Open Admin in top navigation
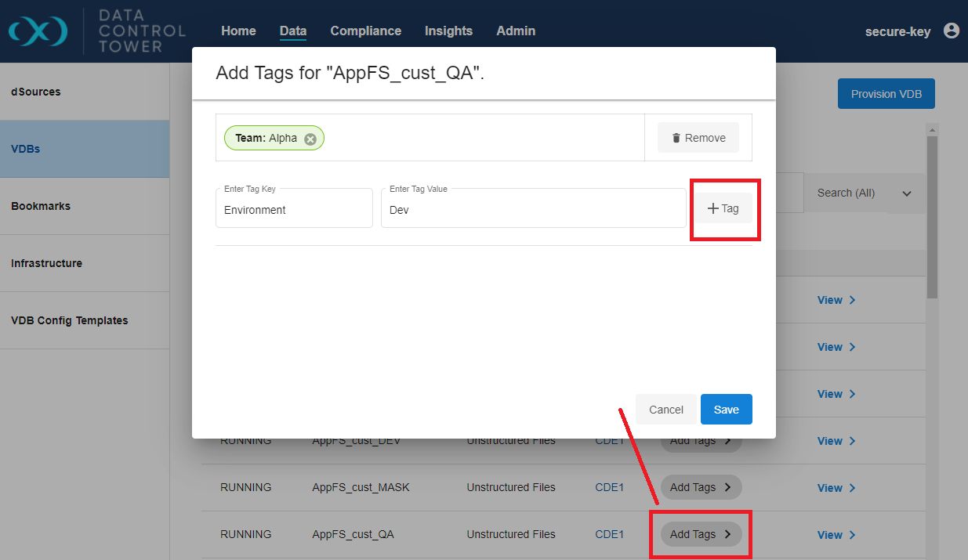Image resolution: width=968 pixels, height=560 pixels. coord(516,31)
